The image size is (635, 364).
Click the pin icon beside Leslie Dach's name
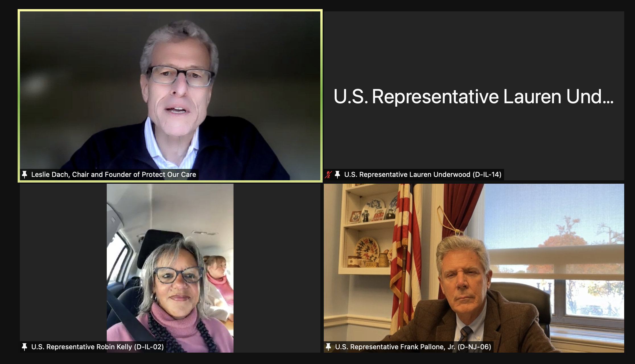[24, 174]
